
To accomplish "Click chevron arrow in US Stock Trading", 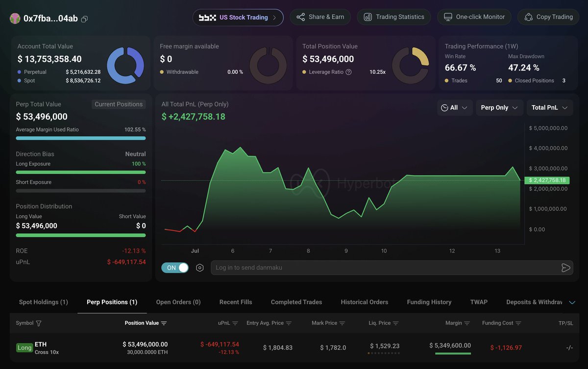I will (x=274, y=18).
